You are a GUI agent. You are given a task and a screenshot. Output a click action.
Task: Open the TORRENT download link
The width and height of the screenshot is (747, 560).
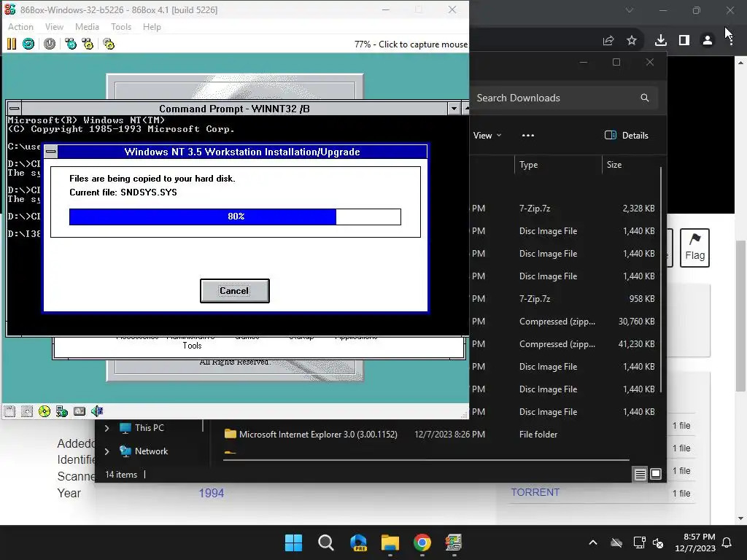coord(535,492)
